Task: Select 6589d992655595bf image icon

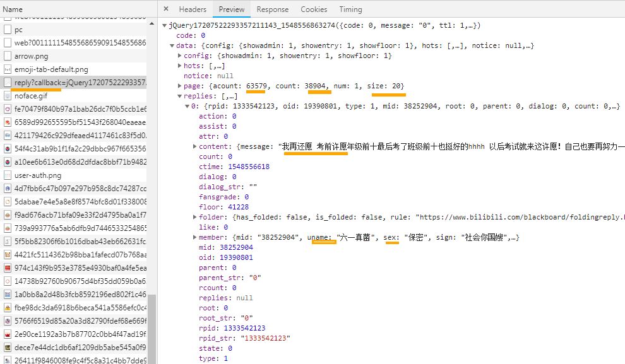Action: [x=7, y=122]
